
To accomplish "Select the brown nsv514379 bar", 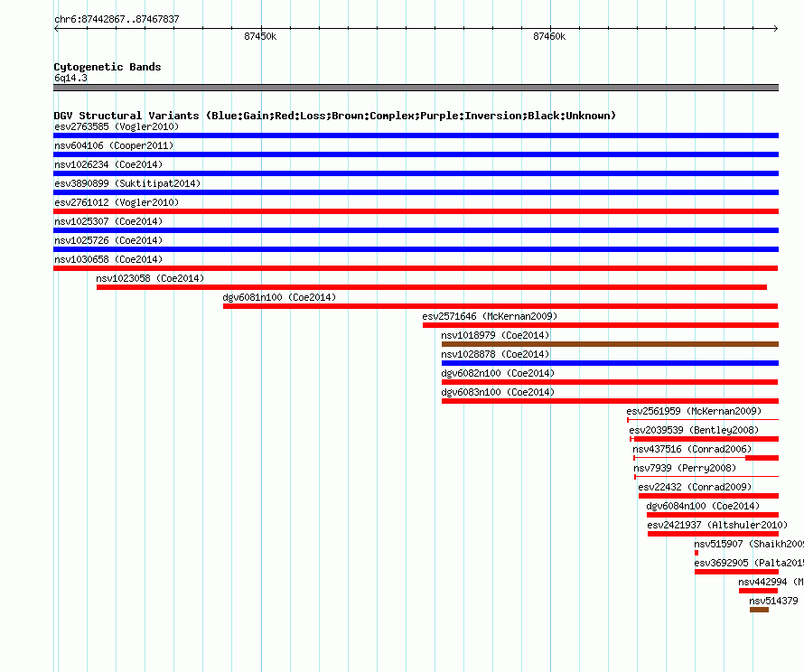I will pos(759,610).
